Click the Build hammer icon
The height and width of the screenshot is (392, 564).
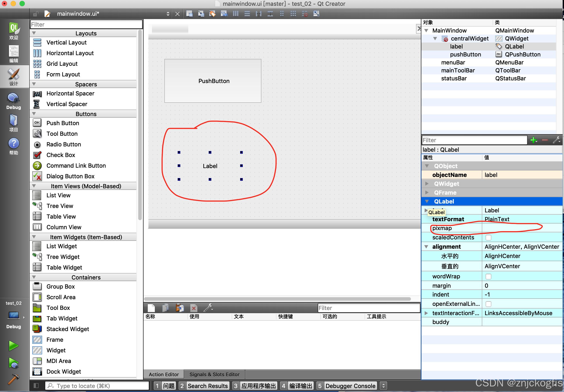click(14, 379)
